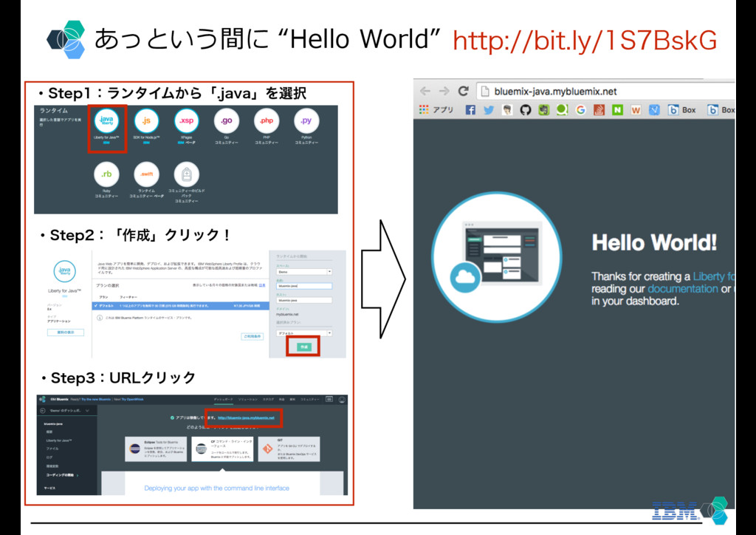Open the Community header menu
The image size is (756, 535).
click(309, 400)
